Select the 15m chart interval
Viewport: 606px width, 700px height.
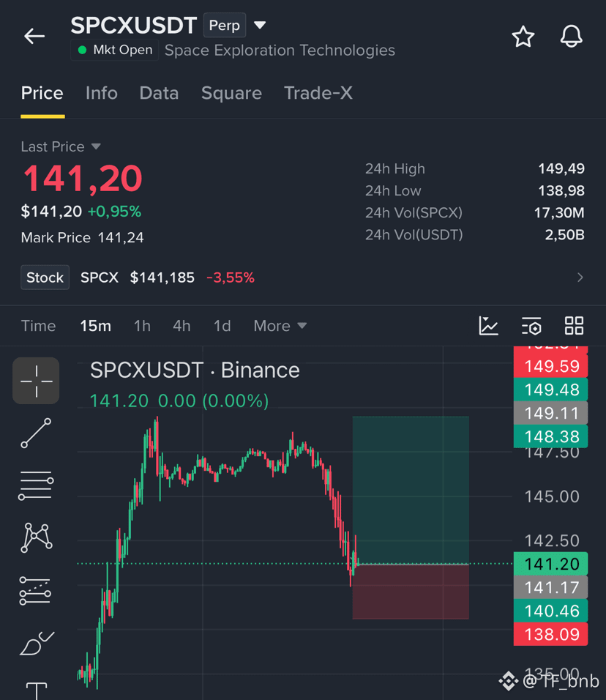point(95,326)
